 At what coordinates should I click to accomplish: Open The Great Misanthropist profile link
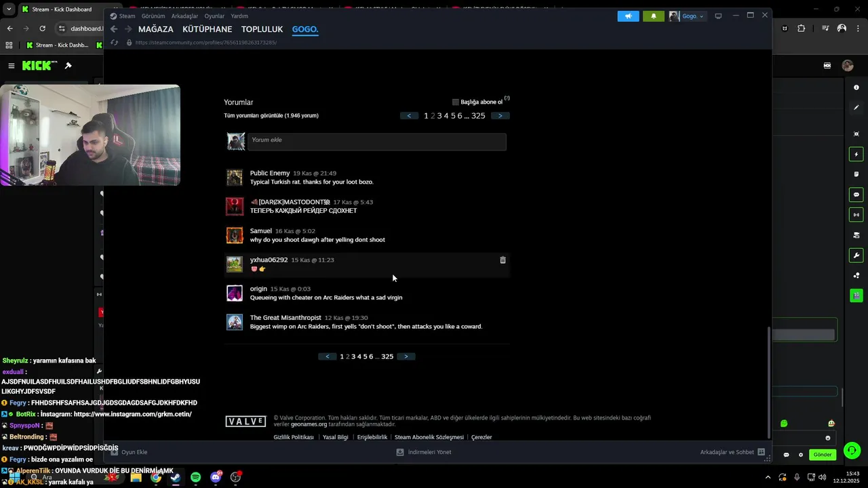[x=285, y=318]
